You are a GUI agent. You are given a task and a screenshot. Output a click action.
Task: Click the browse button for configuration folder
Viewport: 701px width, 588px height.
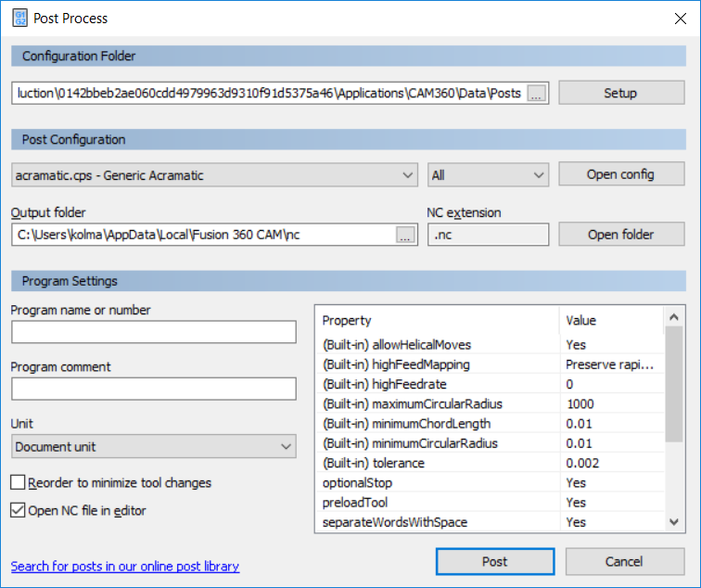point(537,94)
